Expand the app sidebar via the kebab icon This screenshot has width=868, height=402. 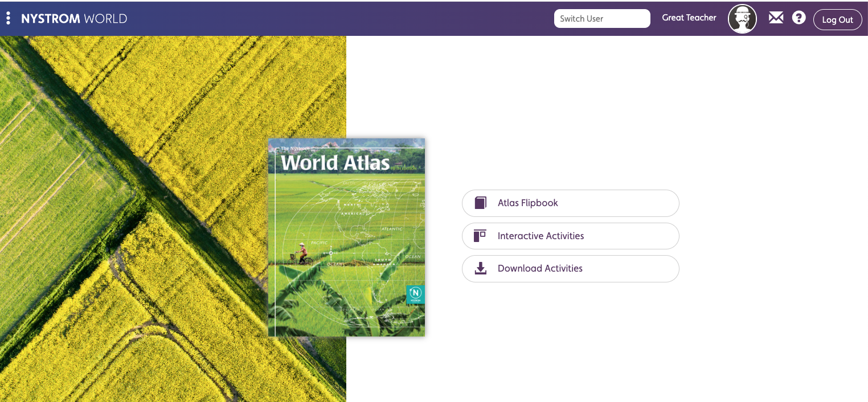tap(8, 18)
